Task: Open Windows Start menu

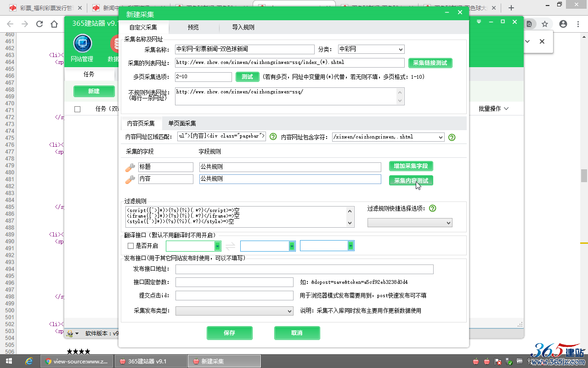Action: point(8,361)
